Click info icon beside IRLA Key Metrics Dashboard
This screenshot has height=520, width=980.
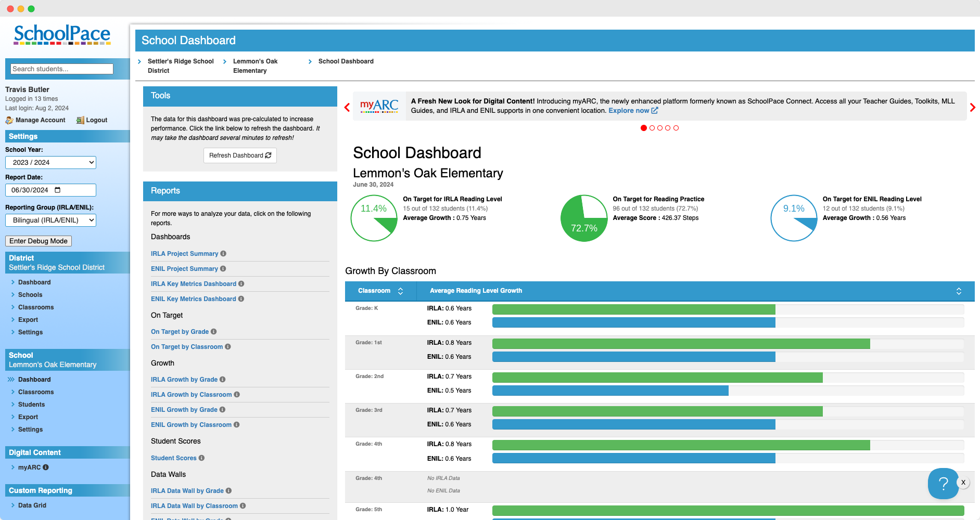point(241,284)
